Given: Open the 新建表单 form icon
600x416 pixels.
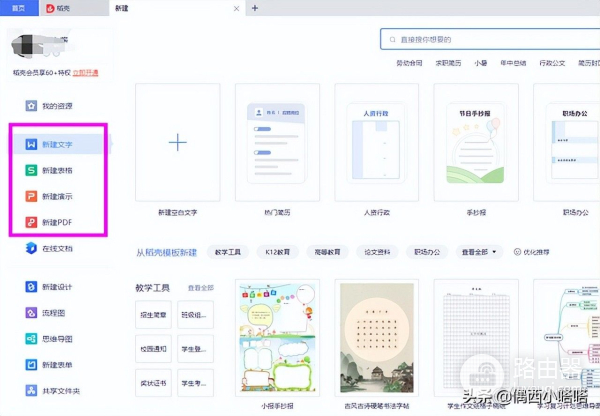Looking at the screenshot, I should (x=31, y=365).
